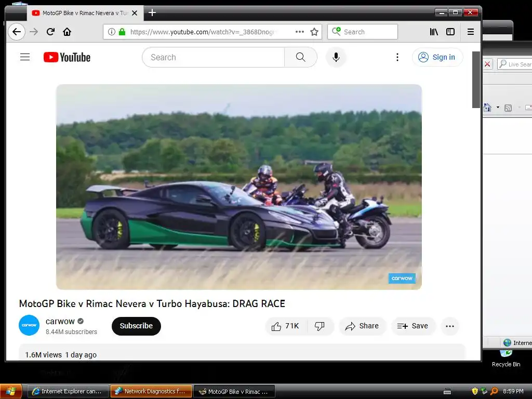Open the Windows Start button

tap(11, 392)
